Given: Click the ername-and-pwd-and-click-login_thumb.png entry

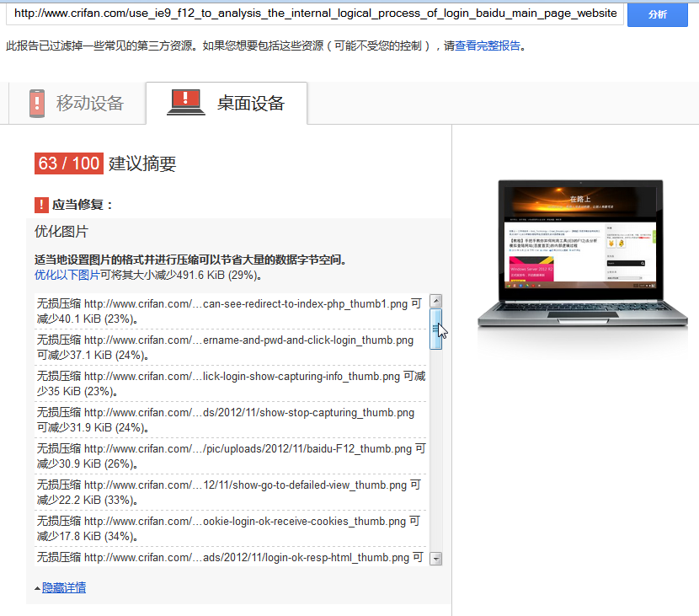Looking at the screenshot, I should click(x=230, y=347).
